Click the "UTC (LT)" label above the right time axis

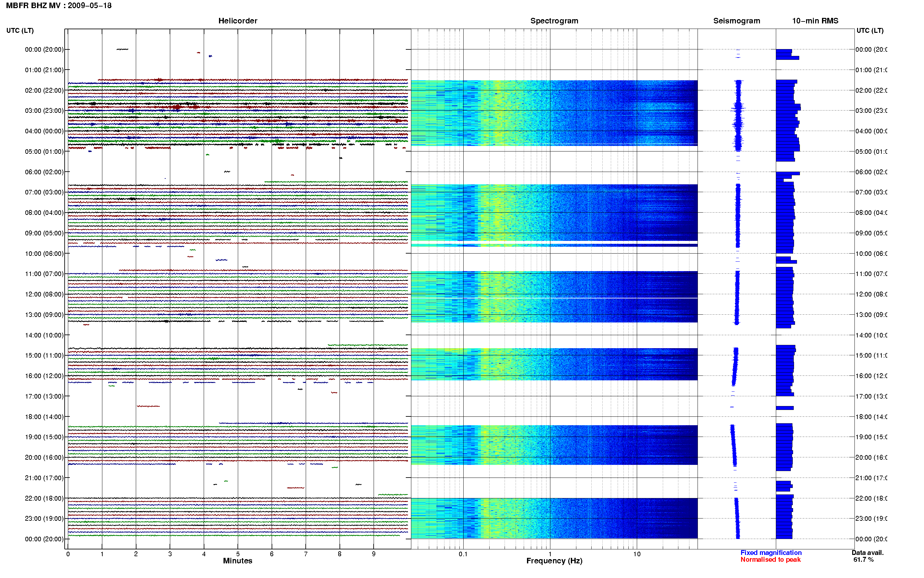point(870,31)
